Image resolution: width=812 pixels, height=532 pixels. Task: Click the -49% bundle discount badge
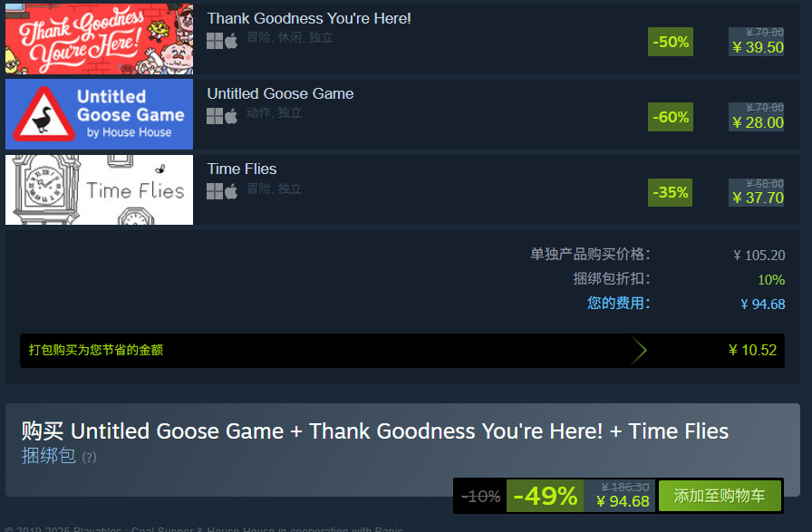[x=545, y=496]
